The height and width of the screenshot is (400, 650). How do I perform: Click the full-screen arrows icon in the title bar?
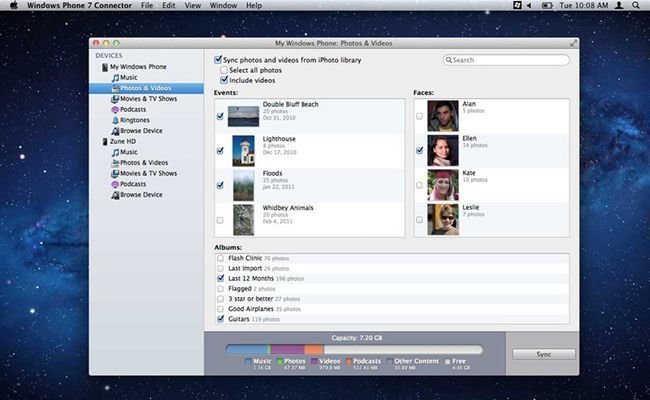point(573,43)
